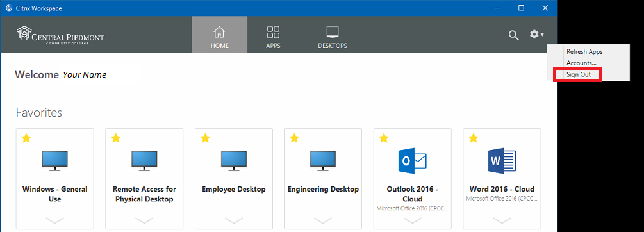Click the Citrix Workspace title bar icon
Viewport: 644px width, 232px height.
[x=8, y=8]
